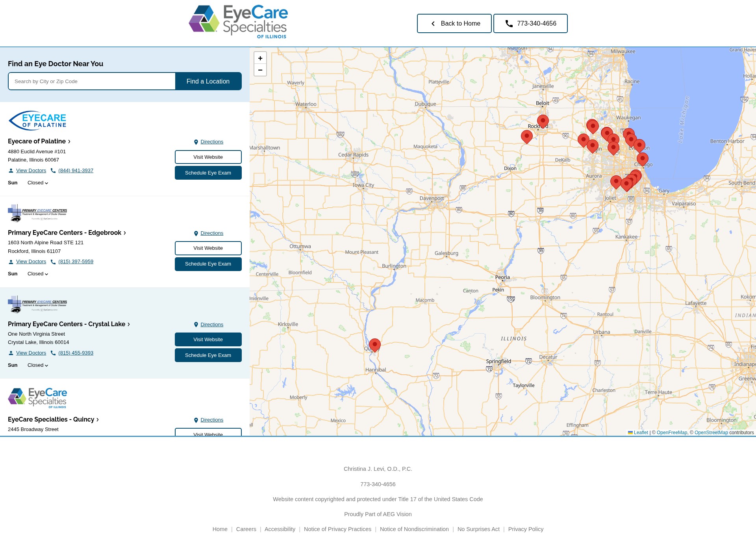Select the Quincy map pin marker
This screenshot has height=550, width=756.
375,345
